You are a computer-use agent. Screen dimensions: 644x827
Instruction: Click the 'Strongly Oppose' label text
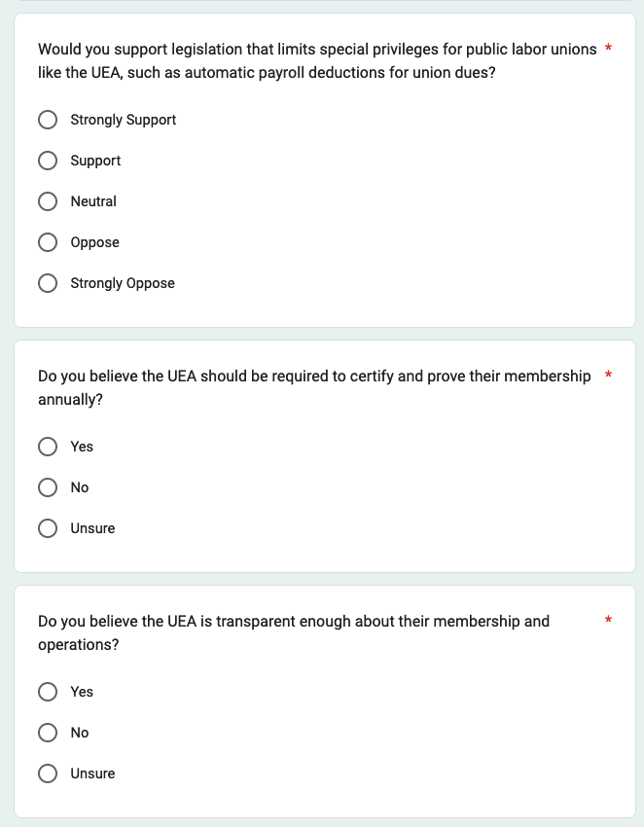(123, 283)
